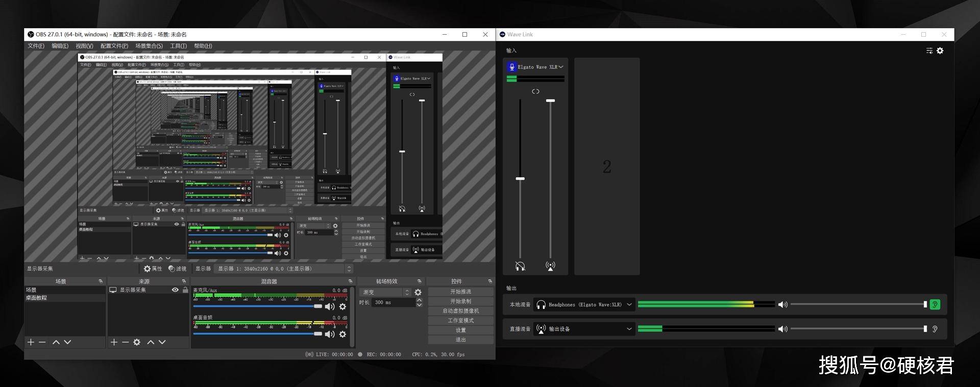Adjust Wave XLR monitor mix fader
This screenshot has width=980, height=387.
pos(520,179)
